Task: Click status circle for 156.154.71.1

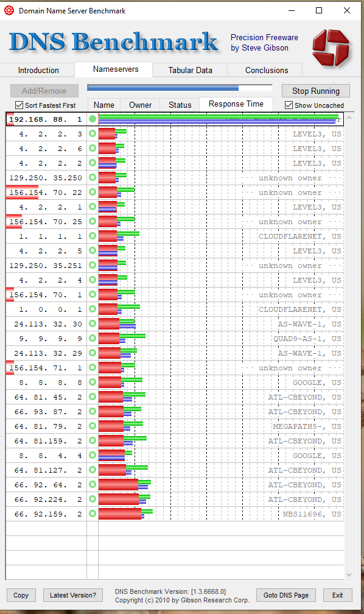Action: tap(93, 368)
